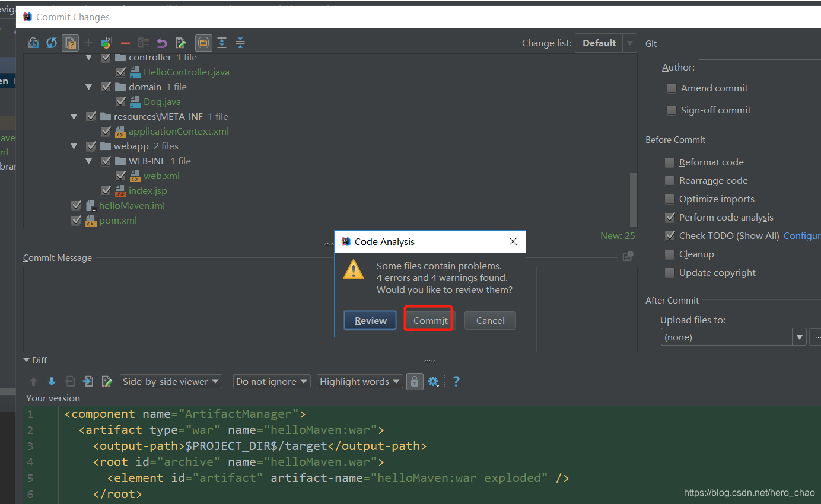Click the blue question mark help icon
The height and width of the screenshot is (504, 821).
[x=456, y=381]
